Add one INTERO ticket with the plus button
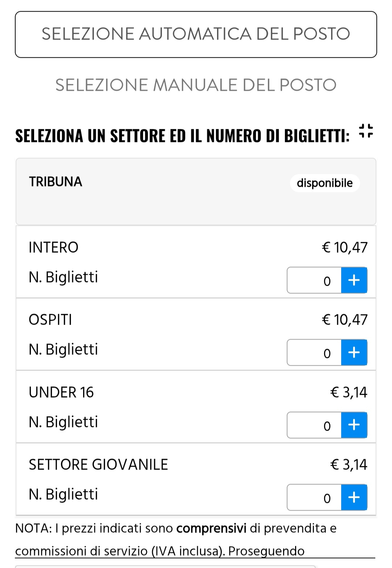Image resolution: width=392 pixels, height=568 pixels. [x=354, y=280]
